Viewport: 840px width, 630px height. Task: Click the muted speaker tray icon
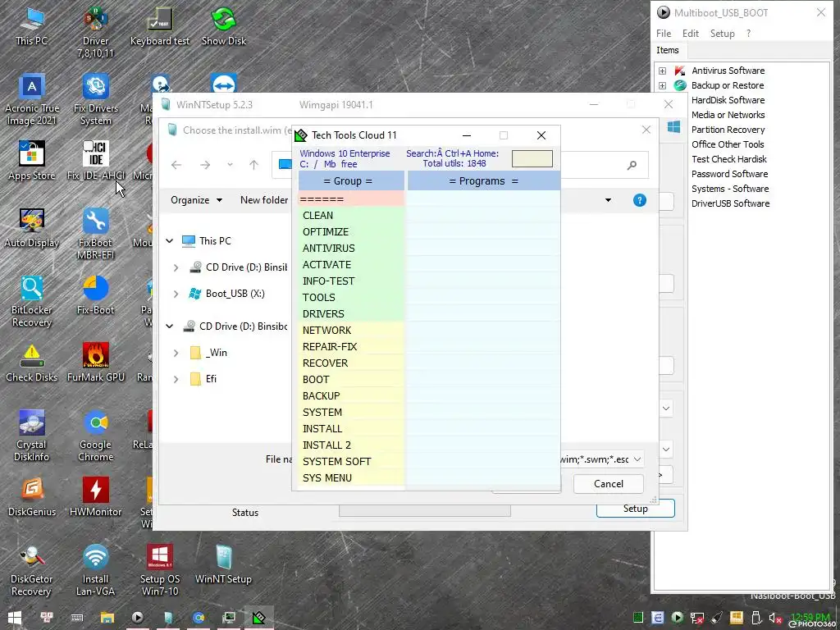click(775, 618)
